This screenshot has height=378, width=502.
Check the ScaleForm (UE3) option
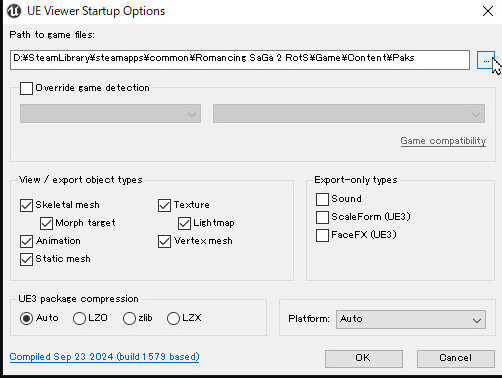322,217
